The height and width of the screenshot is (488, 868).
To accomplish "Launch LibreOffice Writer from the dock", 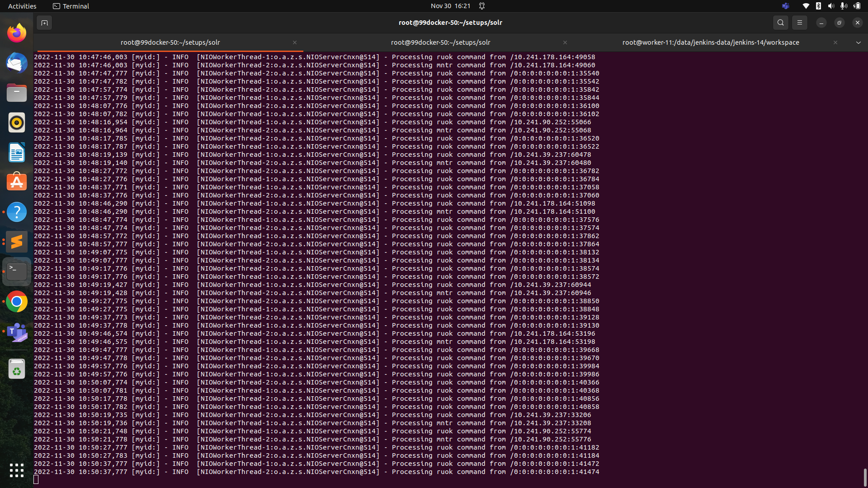I will (x=16, y=152).
